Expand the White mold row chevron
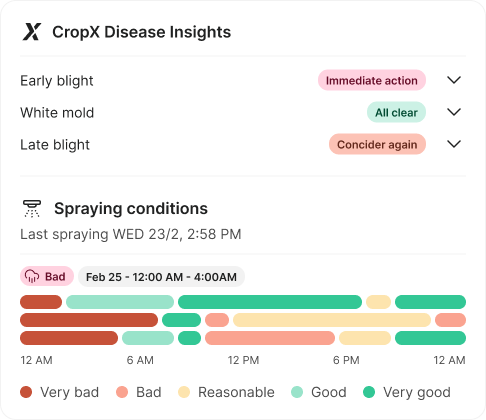The width and height of the screenshot is (486, 420). (454, 112)
